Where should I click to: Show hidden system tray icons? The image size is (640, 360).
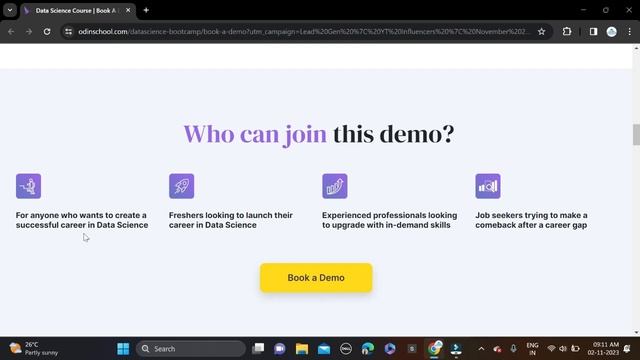pos(481,349)
